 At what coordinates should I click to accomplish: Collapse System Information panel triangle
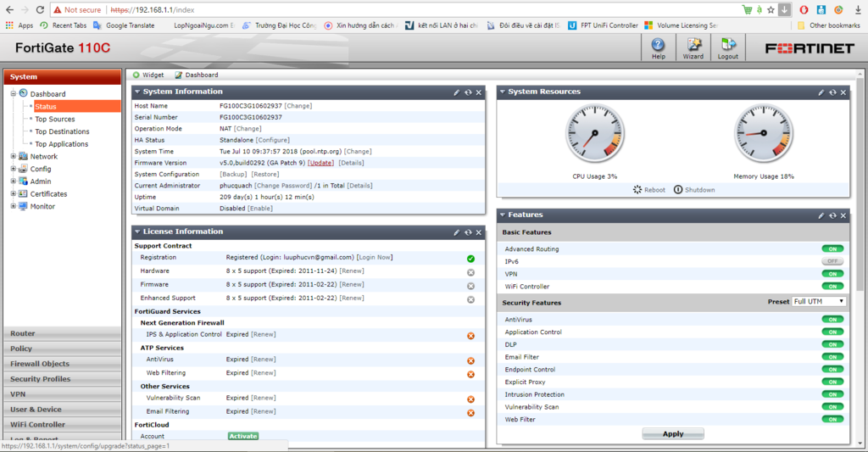(x=137, y=92)
